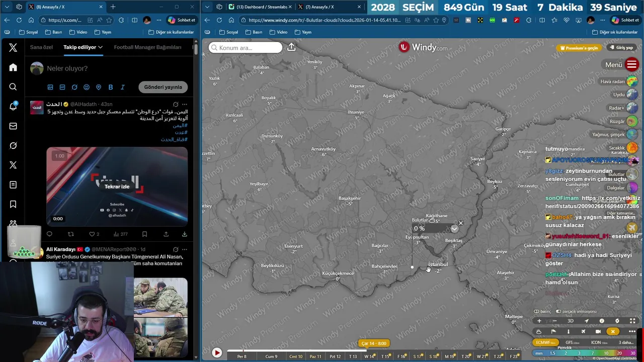
Task: Jump timeline to F 16
Action: pos(401,356)
